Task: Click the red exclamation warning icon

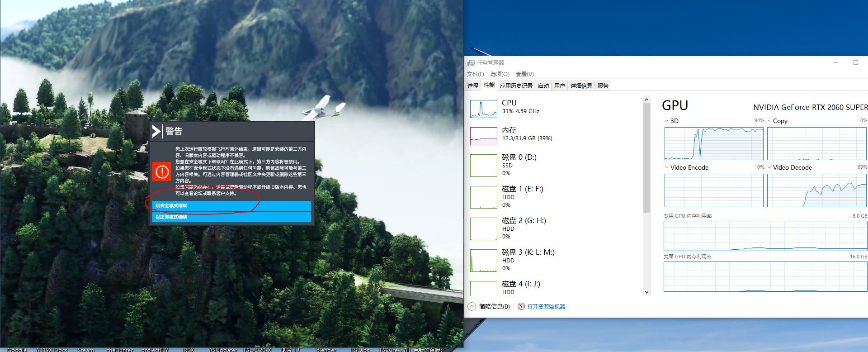Action: tap(161, 171)
